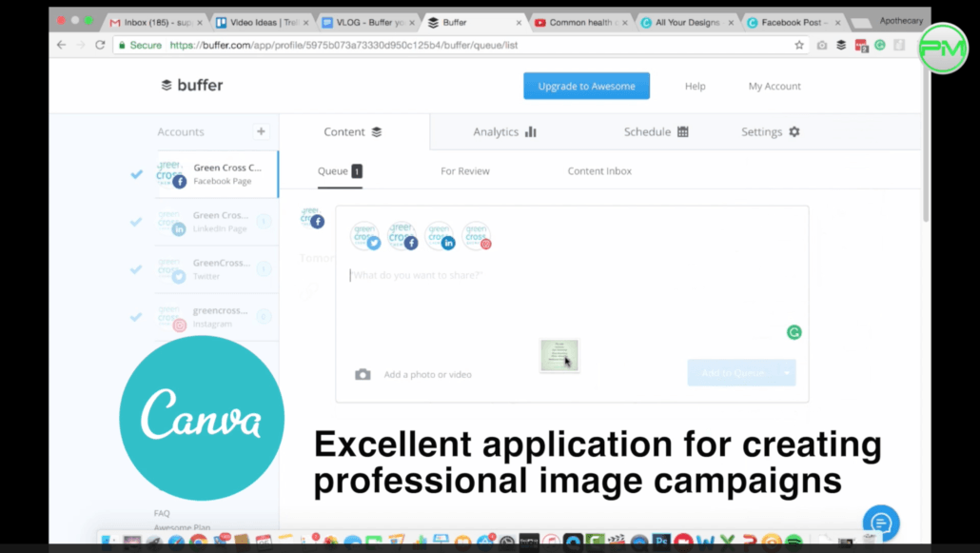The width and height of the screenshot is (980, 553).
Task: Click Add a photo or video
Action: point(427,374)
